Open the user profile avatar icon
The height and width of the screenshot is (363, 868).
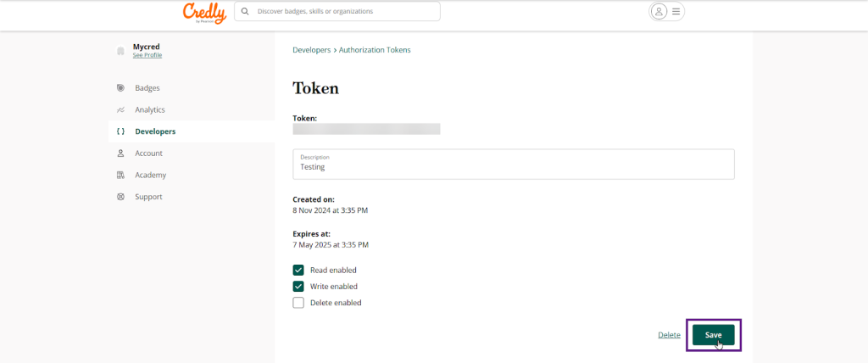tap(659, 12)
